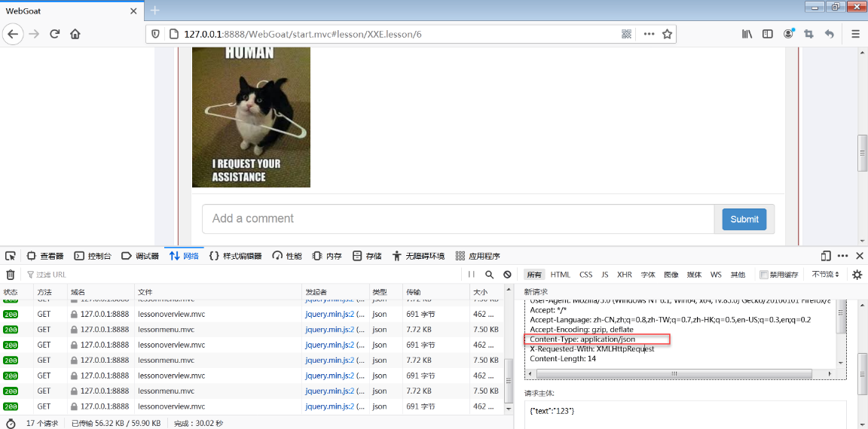Open the Library bookshelf icon
868x429 pixels.
[747, 34]
